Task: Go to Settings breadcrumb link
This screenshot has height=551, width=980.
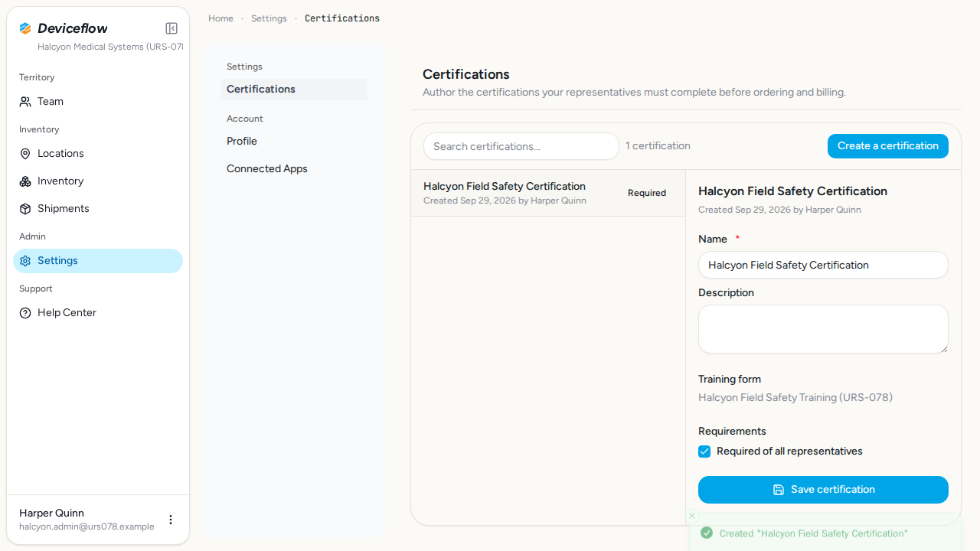Action: [x=269, y=18]
